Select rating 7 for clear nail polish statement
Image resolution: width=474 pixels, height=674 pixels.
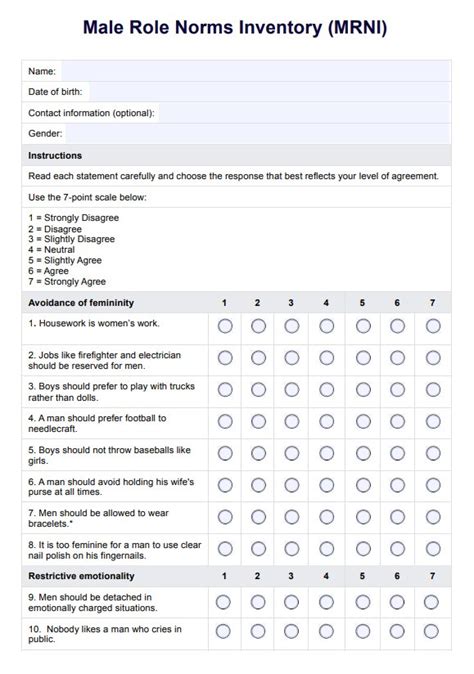tap(433, 548)
